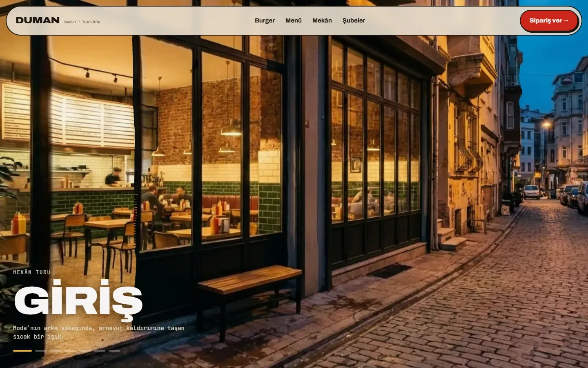The image size is (588, 368).
Task: Click the GİRİŞ headline
Action: (x=78, y=301)
